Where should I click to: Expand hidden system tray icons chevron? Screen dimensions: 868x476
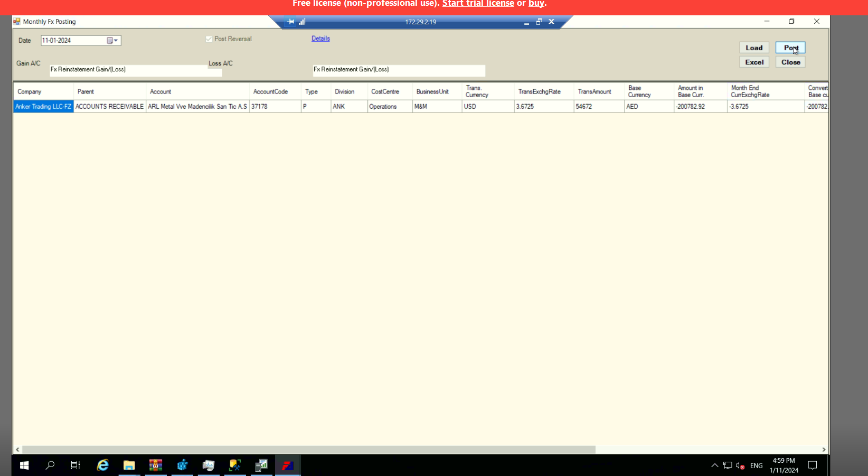[714, 465]
